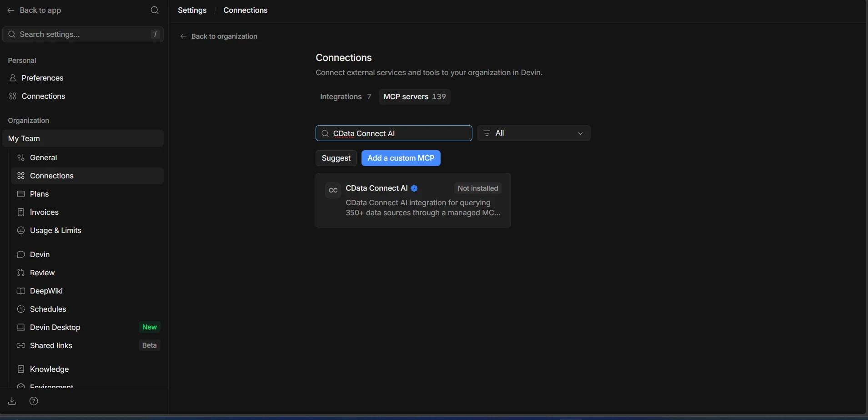Click the help question mark icon

[x=34, y=401]
